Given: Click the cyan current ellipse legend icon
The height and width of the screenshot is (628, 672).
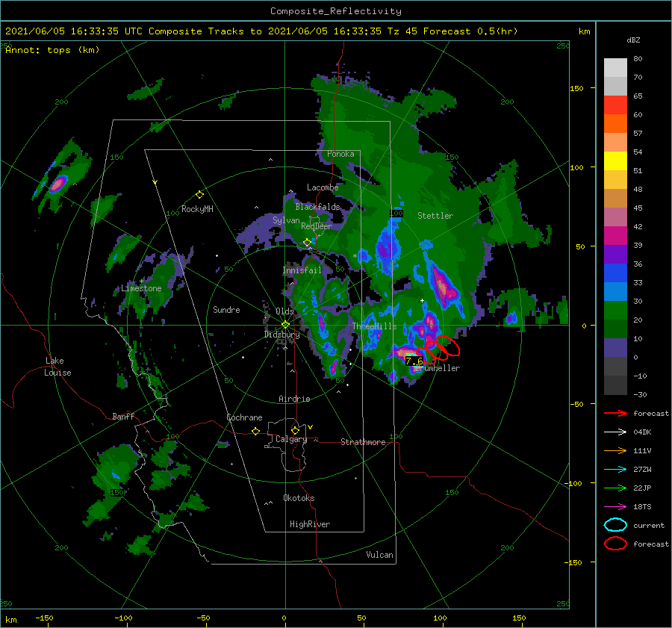Looking at the screenshot, I should pos(615,525).
